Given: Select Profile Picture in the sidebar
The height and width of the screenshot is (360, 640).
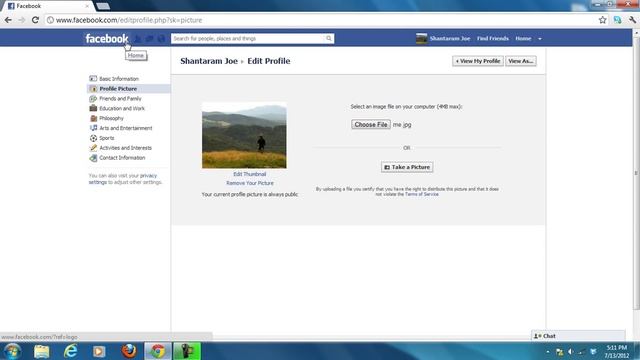Looking at the screenshot, I should pos(118,89).
